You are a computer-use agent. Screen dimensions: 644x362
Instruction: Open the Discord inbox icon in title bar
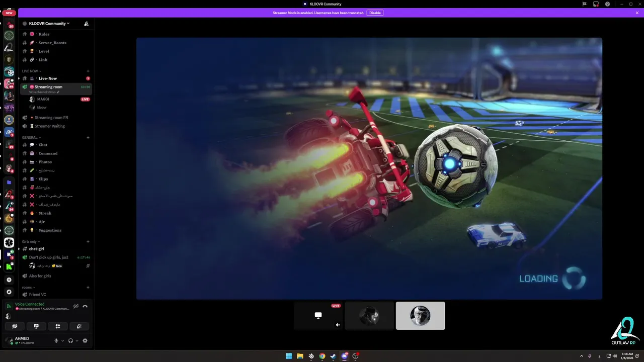pyautogui.click(x=596, y=4)
